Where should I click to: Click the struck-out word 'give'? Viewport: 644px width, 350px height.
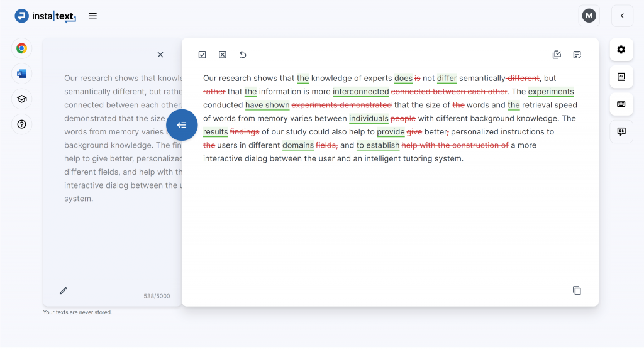[414, 132]
